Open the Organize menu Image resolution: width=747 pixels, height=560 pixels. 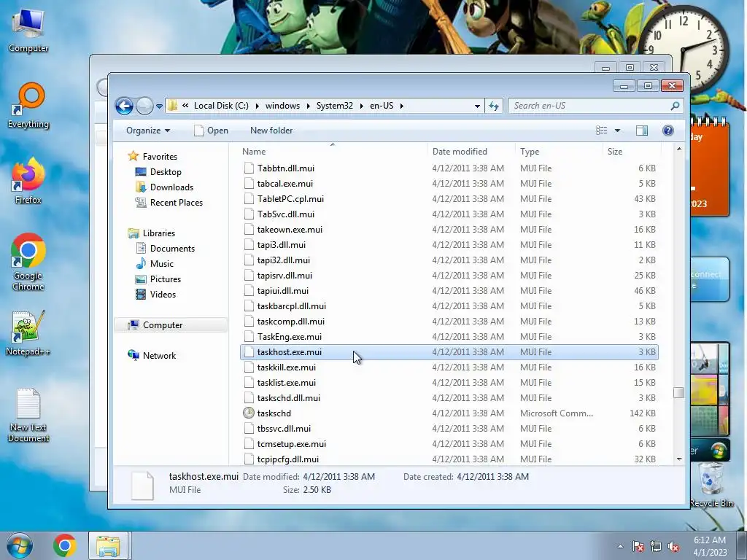[x=147, y=131]
